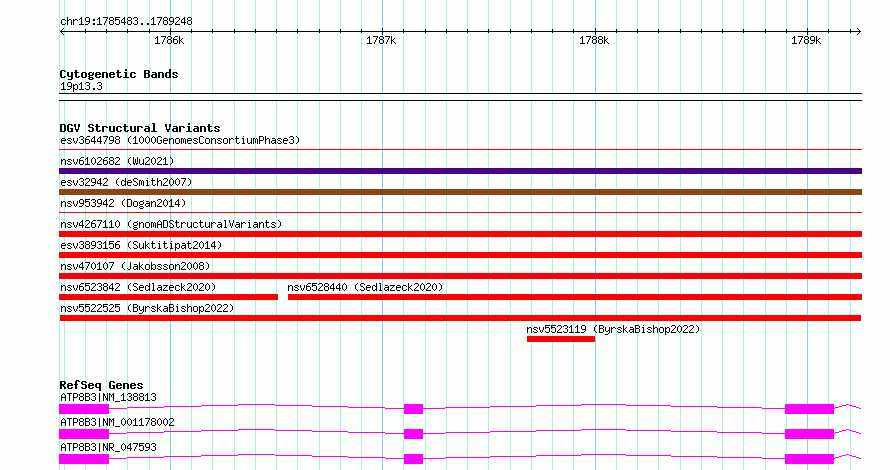
Task: Click the left arrow on the ruler
Action: [x=62, y=32]
